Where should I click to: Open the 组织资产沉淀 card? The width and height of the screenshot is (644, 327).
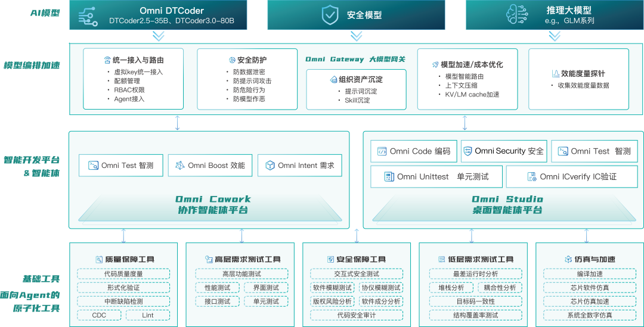[356, 89]
